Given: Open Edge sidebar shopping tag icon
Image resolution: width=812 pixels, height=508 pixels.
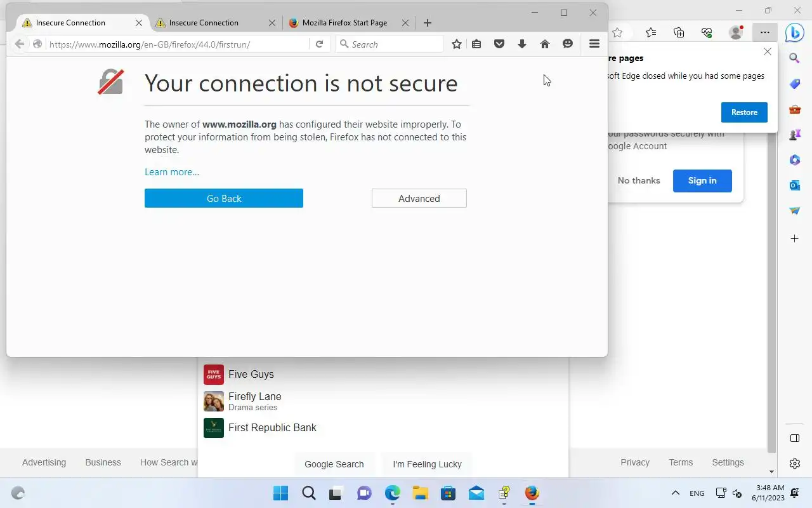Looking at the screenshot, I should click(794, 84).
